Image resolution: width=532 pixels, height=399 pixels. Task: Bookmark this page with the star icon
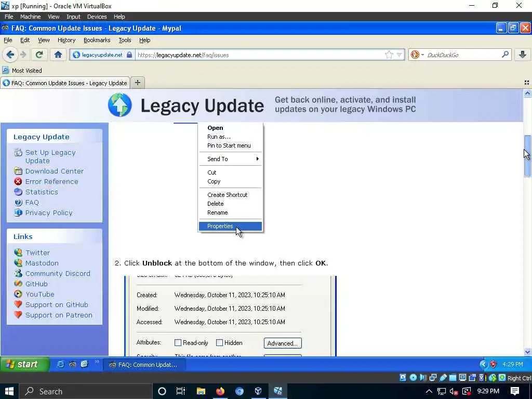click(x=389, y=55)
